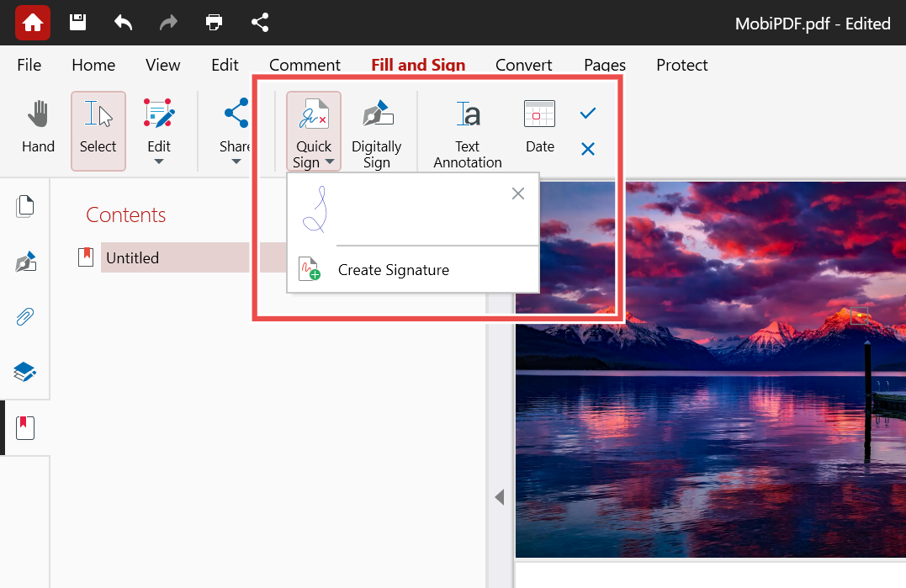
Task: Print the document using the printer icon
Action: (215, 23)
